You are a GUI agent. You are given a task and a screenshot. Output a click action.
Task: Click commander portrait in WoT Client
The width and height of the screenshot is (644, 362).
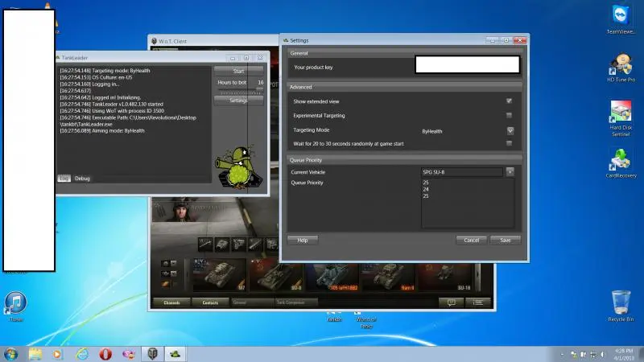click(x=180, y=210)
